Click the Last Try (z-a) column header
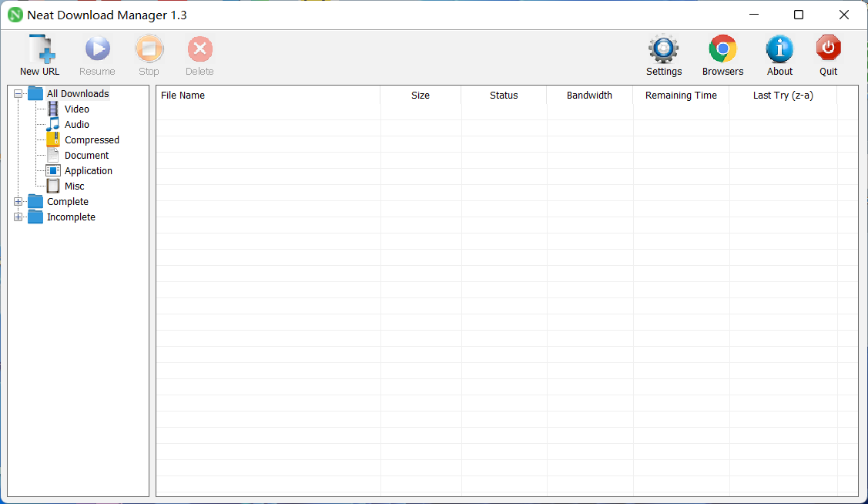Screen dimensions: 868x504 pyautogui.click(x=783, y=96)
